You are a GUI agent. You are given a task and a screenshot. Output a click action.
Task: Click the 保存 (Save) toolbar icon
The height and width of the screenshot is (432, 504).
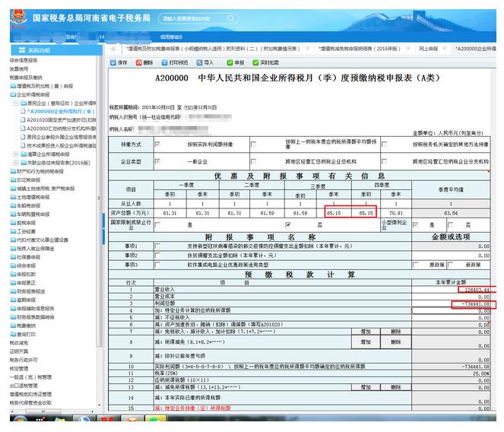(x=119, y=63)
